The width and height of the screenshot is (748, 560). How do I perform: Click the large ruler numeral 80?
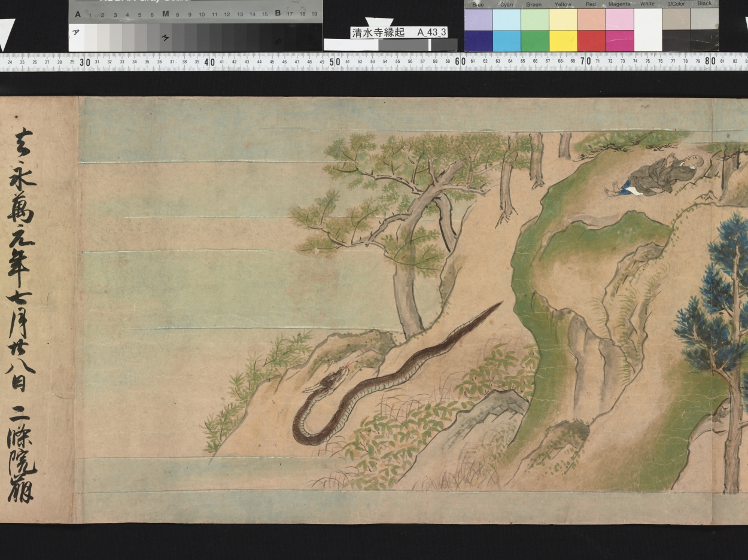coord(710,62)
